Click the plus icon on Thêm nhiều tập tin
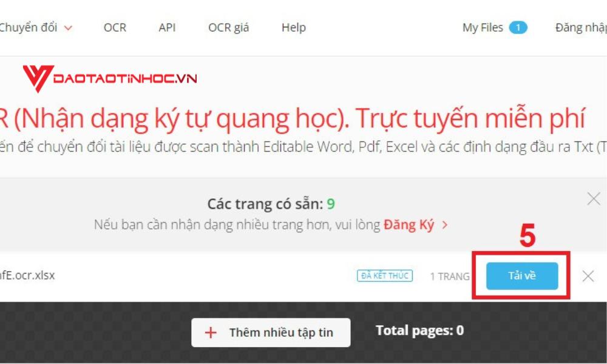 (x=209, y=332)
